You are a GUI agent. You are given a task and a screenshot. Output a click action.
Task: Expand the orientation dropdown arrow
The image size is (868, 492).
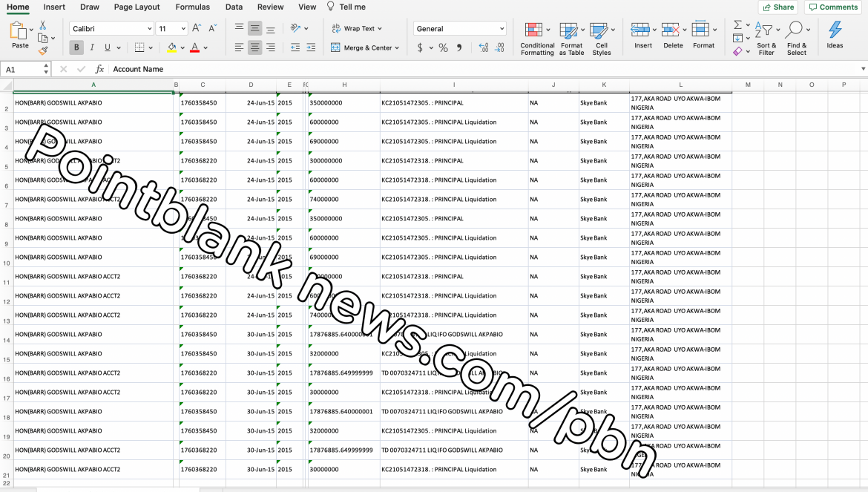(x=306, y=29)
